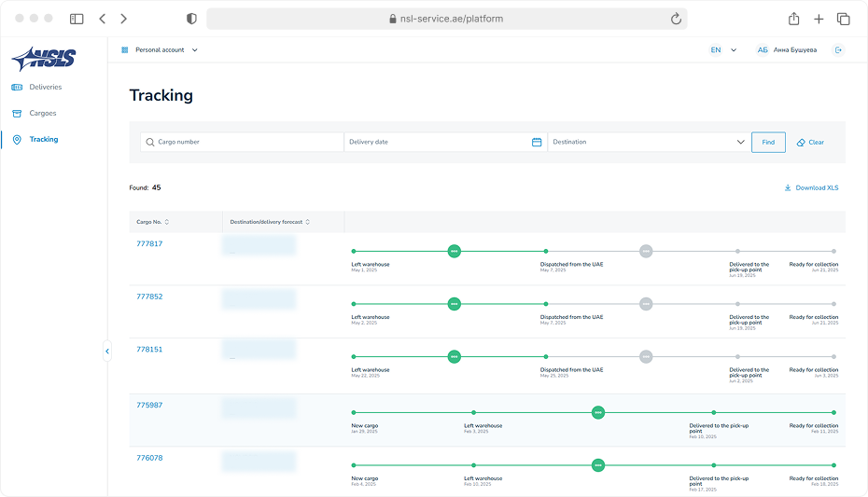The width and height of the screenshot is (868, 497).
Task: Expand the Personal account dropdown
Action: pyautogui.click(x=160, y=50)
